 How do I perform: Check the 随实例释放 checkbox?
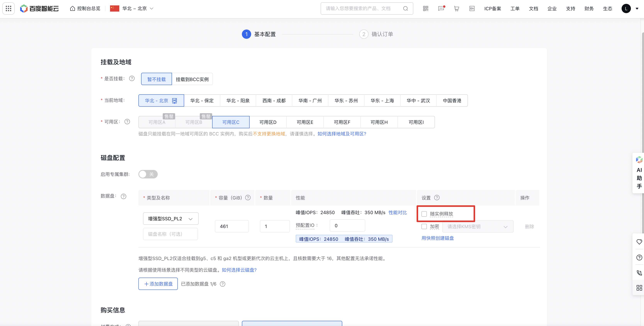point(424,214)
